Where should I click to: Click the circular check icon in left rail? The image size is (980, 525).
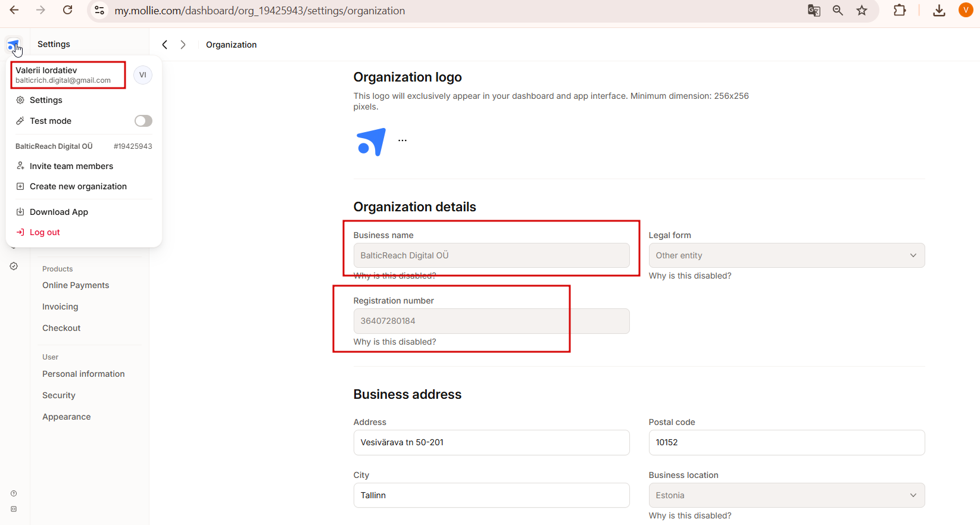coord(14,266)
